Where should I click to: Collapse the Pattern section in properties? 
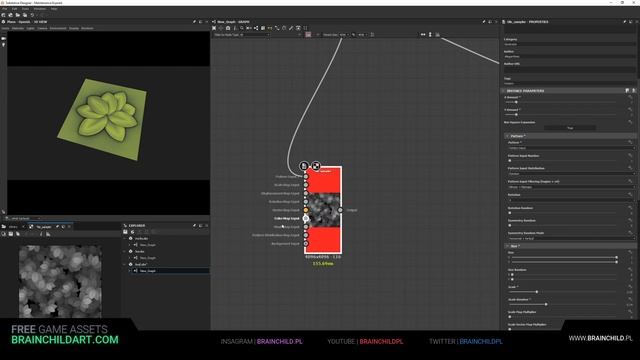pos(507,136)
